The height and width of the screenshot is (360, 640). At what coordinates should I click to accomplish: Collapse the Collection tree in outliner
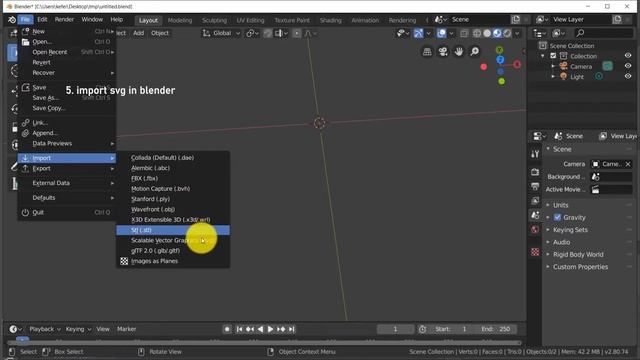coord(543,56)
